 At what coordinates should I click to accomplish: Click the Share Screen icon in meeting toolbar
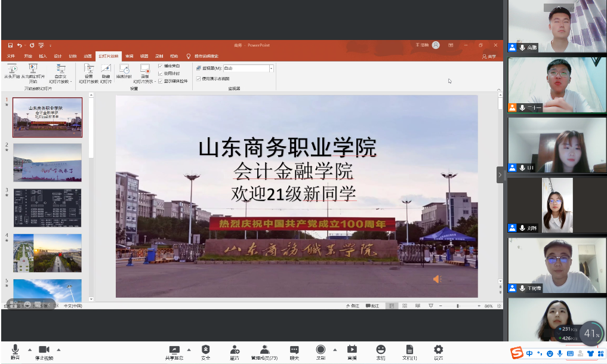click(174, 350)
